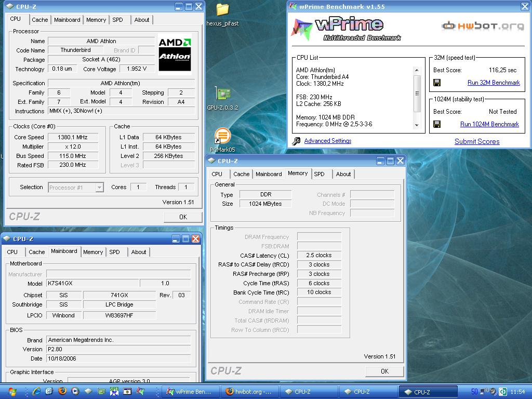Viewport: 532px width, 399px height.
Task: Open SPD tab in the Memory-view CPU-Z window
Action: click(x=319, y=174)
